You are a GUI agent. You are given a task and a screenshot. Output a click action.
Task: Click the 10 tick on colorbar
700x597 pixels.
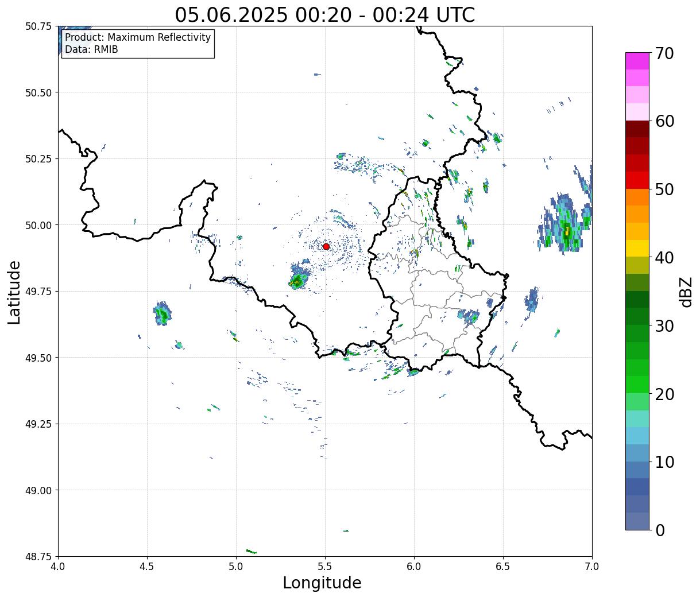[664, 462]
